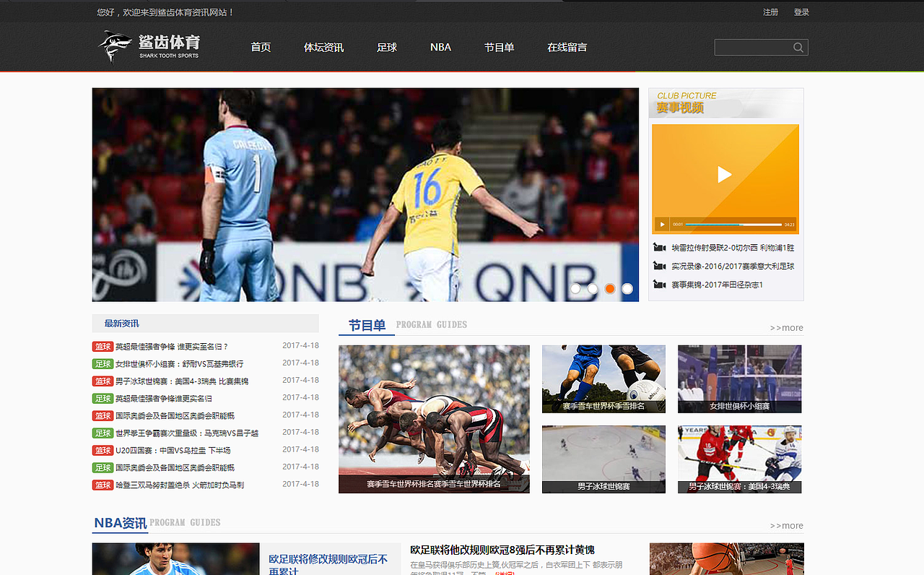Open NBA headline 欧足联将他改规则欧冠8强后不再累计黄愧

click(502, 550)
